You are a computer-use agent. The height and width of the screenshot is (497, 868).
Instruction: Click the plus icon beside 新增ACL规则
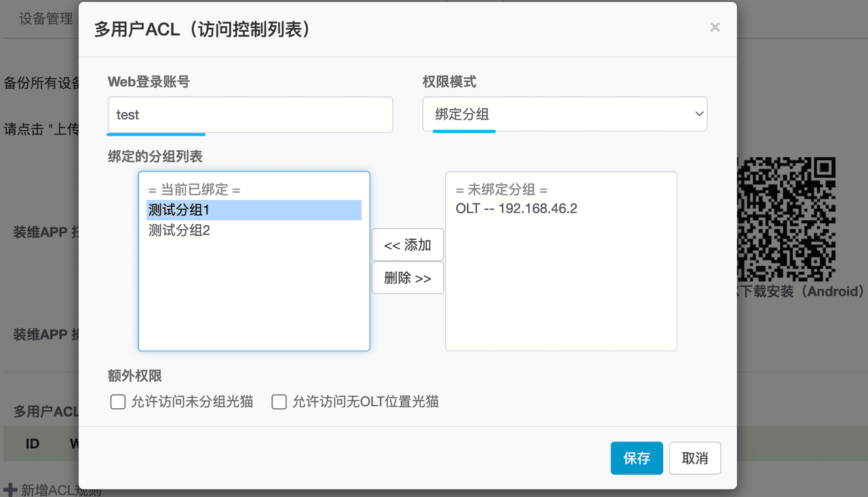(10, 490)
